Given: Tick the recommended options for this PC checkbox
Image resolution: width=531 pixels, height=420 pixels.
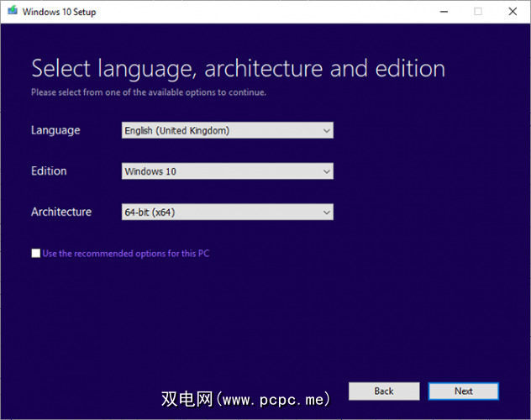Looking at the screenshot, I should pyautogui.click(x=35, y=253).
